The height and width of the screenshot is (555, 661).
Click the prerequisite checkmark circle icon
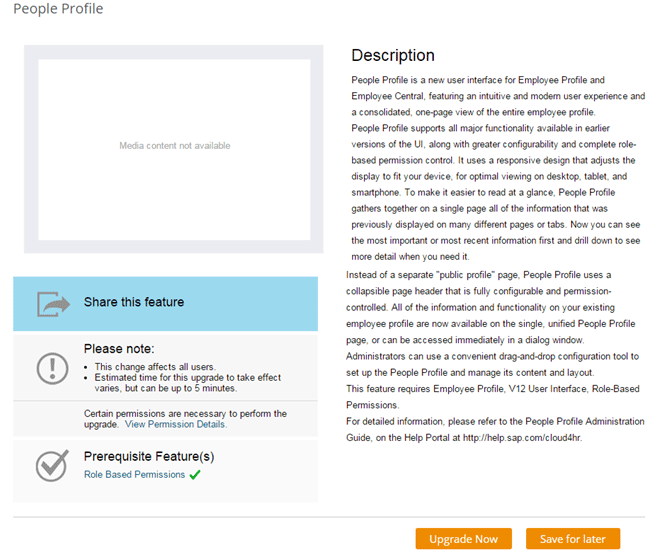(x=52, y=466)
